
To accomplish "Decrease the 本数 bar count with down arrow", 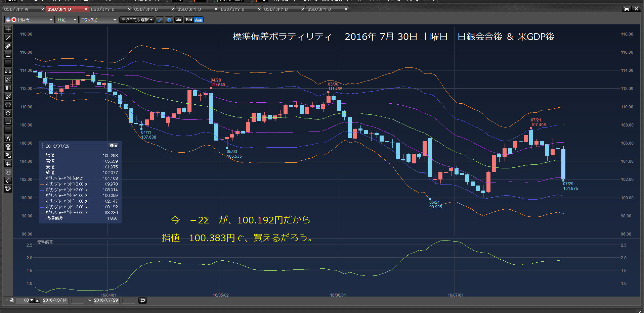I will coord(32,300).
